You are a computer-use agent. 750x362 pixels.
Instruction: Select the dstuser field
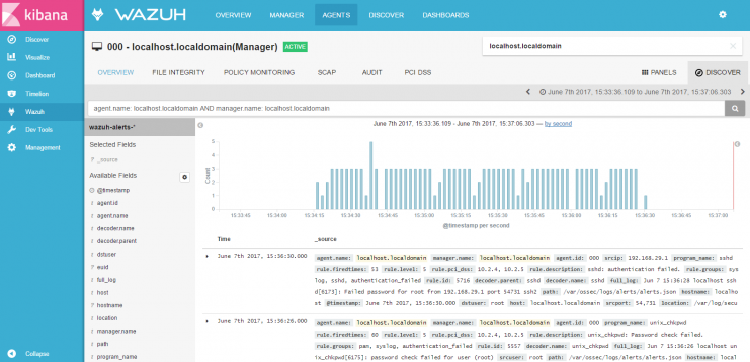pos(106,255)
